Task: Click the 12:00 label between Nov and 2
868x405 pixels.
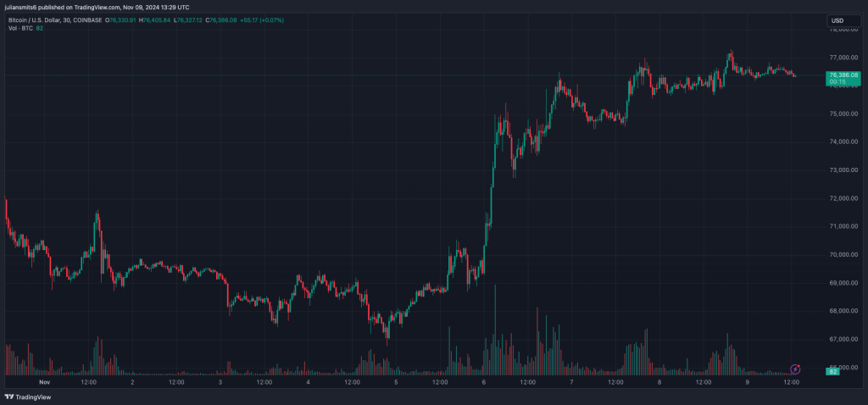Action: tap(88, 382)
